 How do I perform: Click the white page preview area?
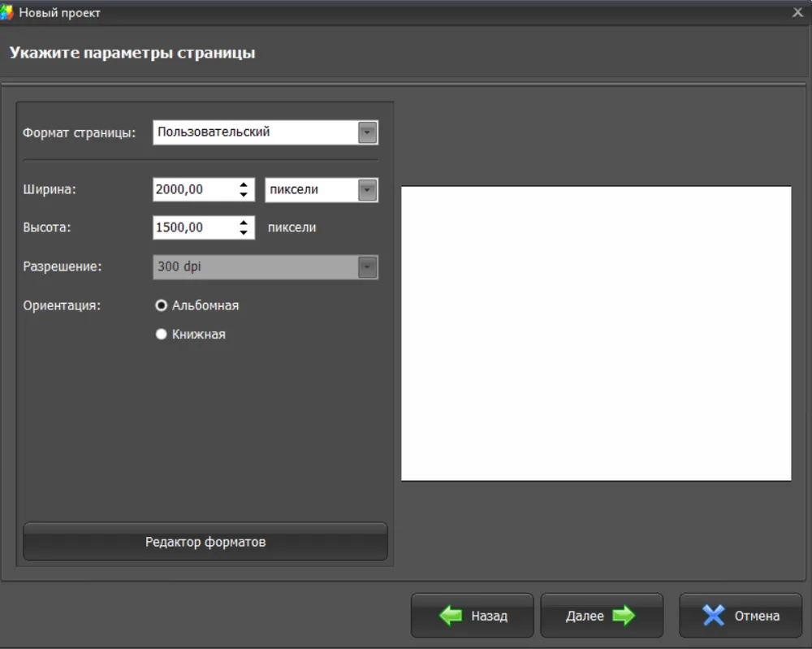596,333
